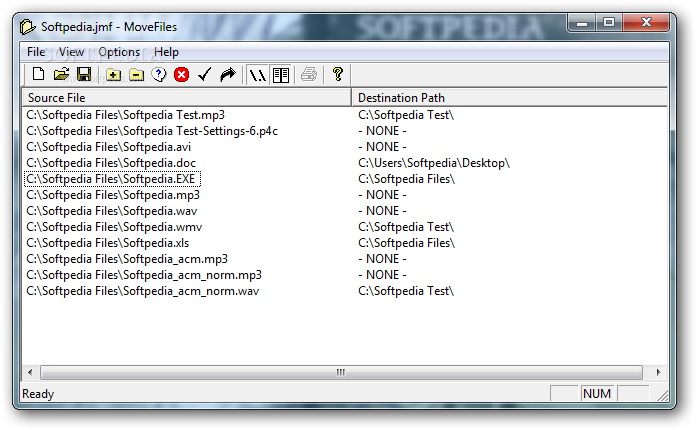Click the Source File column header
The height and width of the screenshot is (430, 697).
[x=187, y=97]
